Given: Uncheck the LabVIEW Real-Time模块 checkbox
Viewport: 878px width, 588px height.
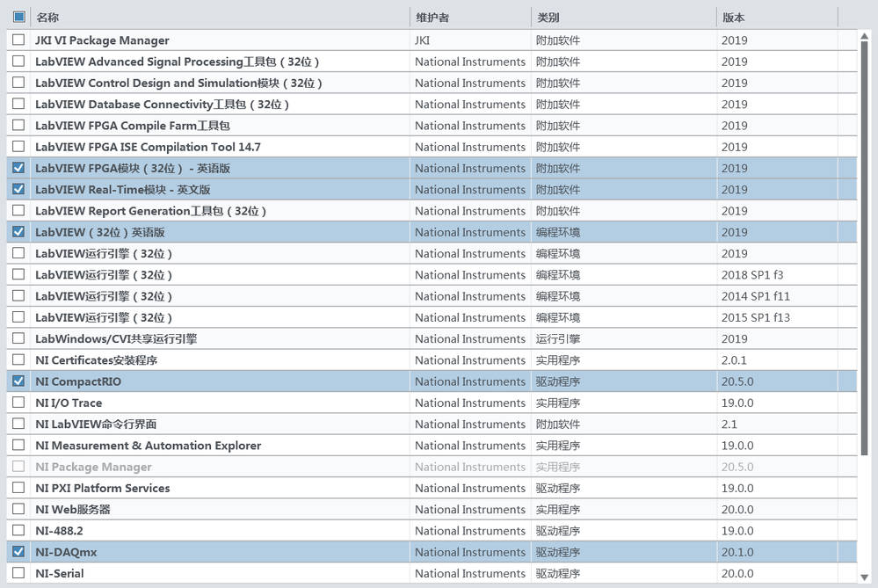Looking at the screenshot, I should (18, 189).
